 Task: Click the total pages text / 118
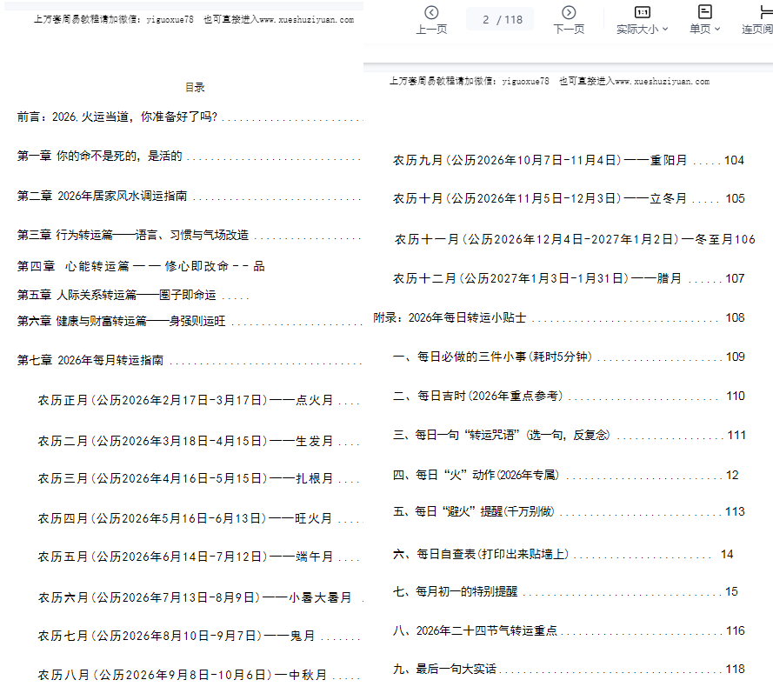coord(510,20)
